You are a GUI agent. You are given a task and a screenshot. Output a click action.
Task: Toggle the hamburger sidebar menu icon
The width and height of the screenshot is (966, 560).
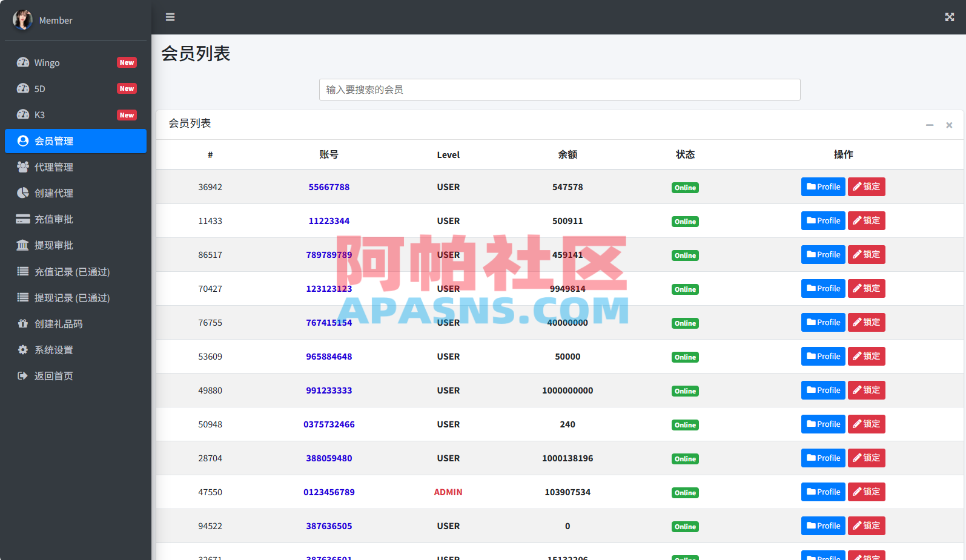pos(170,17)
